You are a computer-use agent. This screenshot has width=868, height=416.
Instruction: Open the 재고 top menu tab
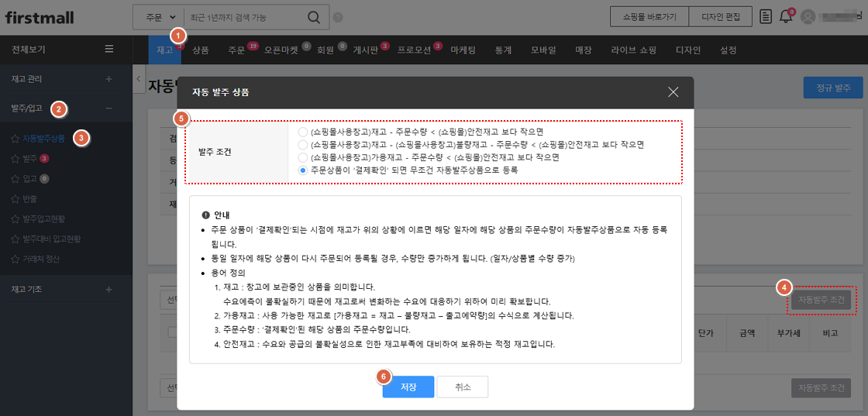[x=164, y=50]
